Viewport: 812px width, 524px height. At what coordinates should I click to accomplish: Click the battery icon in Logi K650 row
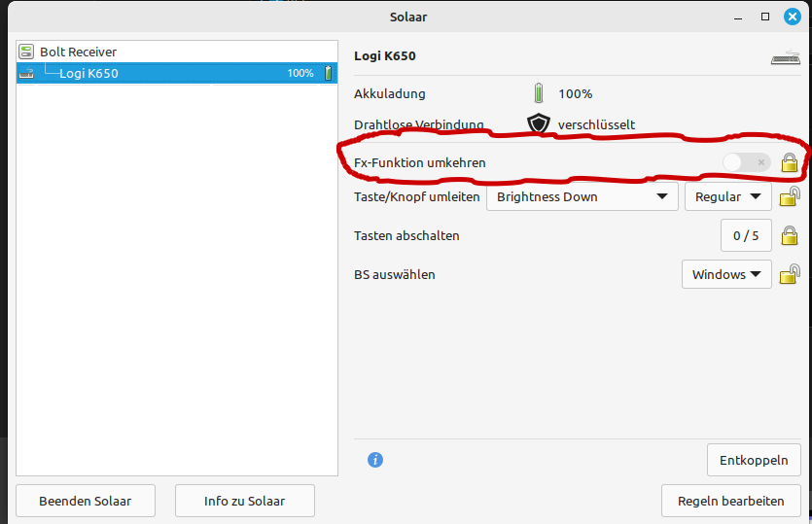point(328,73)
